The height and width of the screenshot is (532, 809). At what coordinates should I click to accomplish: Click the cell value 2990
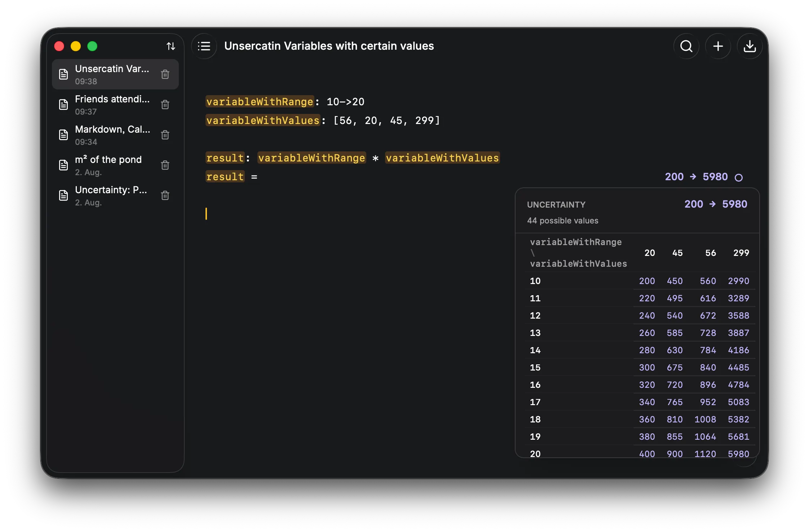point(738,281)
